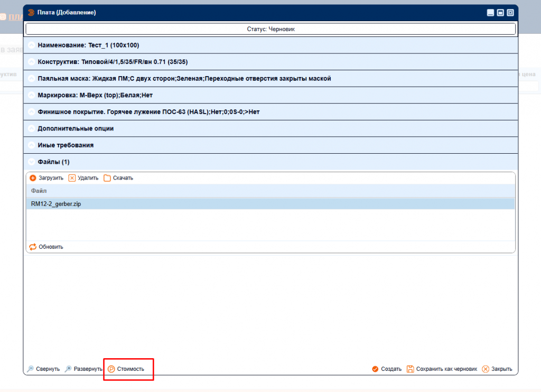This screenshot has width=541, height=392.
Task: Expand the Конструктив section
Action: coord(31,62)
